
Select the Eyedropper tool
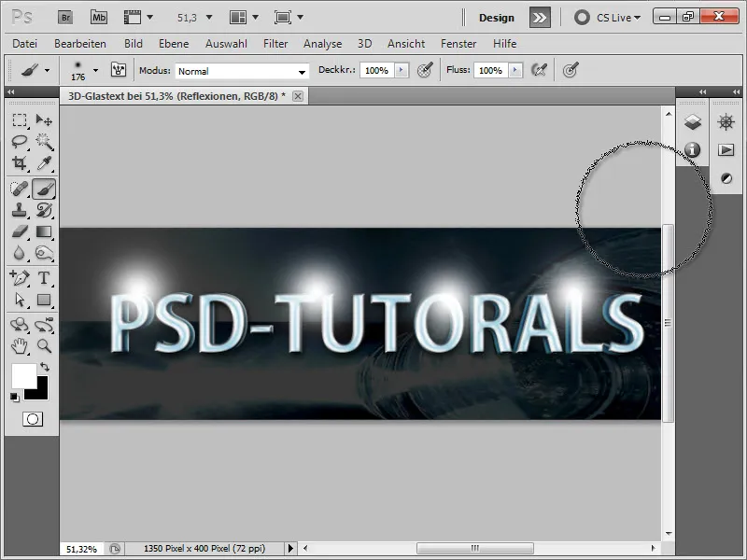(44, 163)
